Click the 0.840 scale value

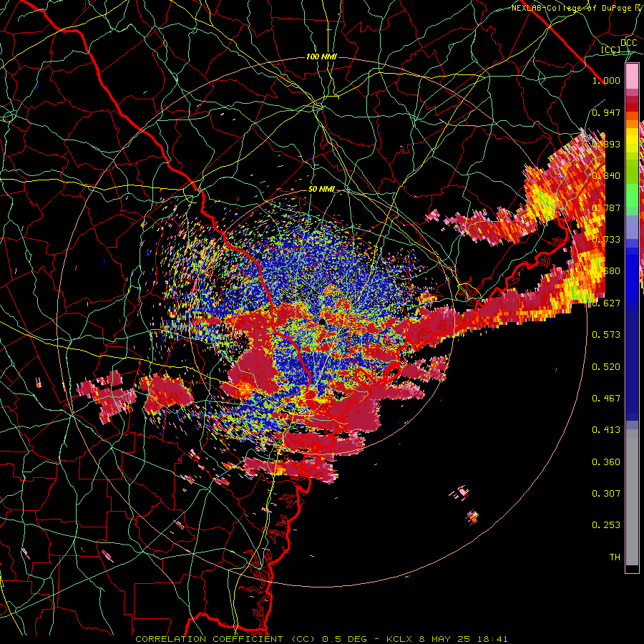[606, 175]
